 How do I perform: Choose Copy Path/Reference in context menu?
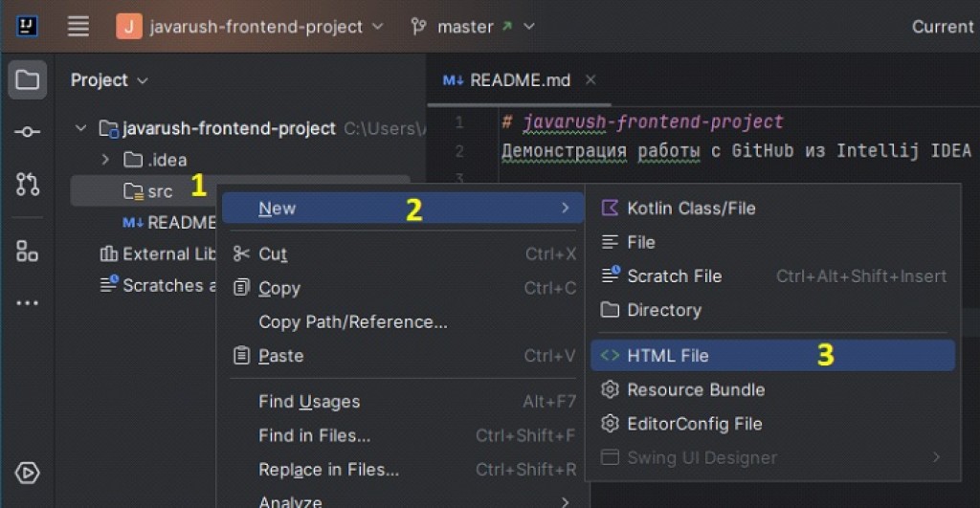tap(403, 321)
